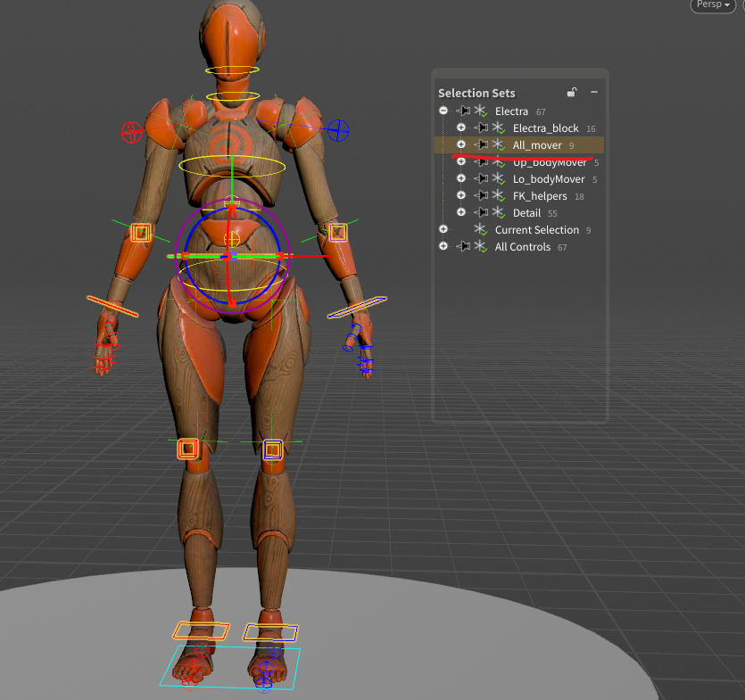Screen dimensions: 745x700
Task: Expand the All Controls set
Action: coord(443,246)
